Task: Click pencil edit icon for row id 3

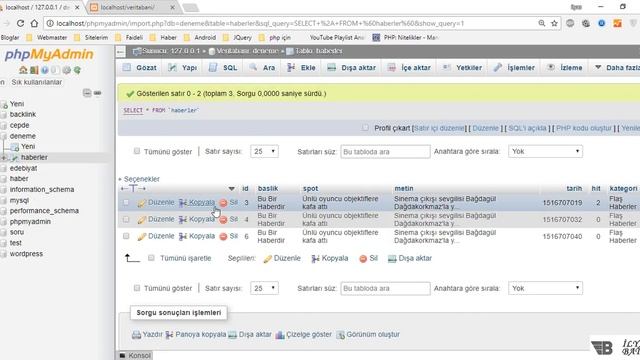Action: tap(141, 203)
